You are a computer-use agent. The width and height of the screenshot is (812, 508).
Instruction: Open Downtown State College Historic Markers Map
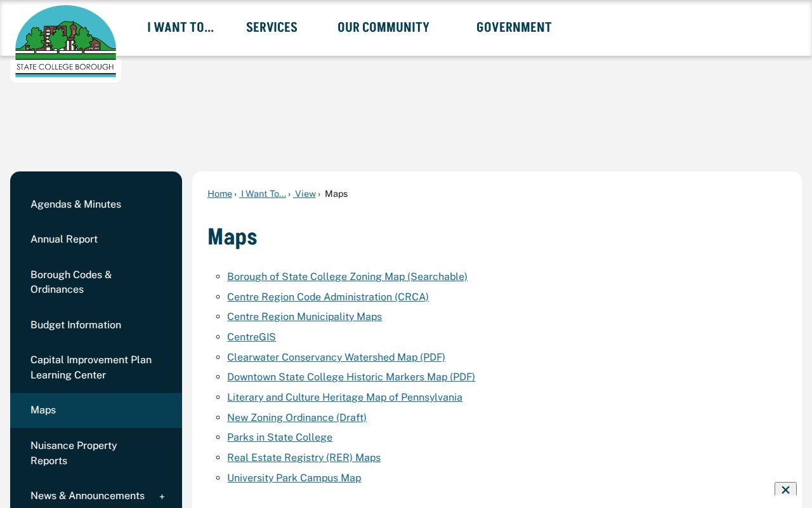click(351, 377)
